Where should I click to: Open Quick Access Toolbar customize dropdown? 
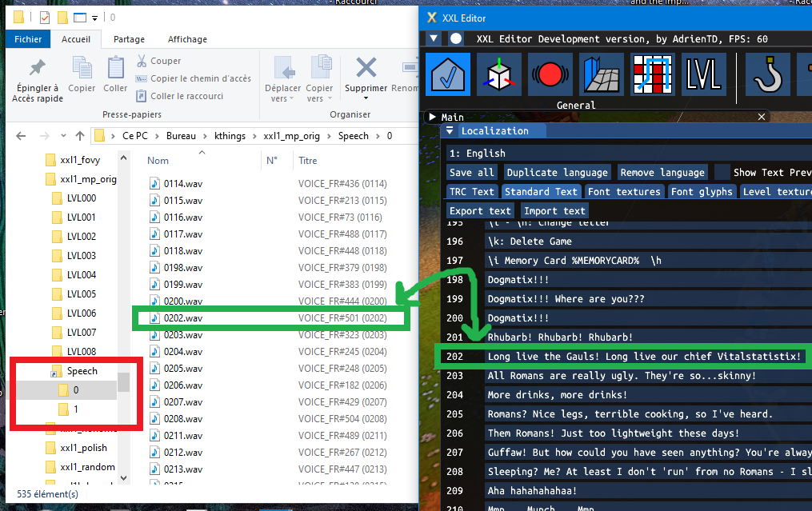tap(94, 18)
